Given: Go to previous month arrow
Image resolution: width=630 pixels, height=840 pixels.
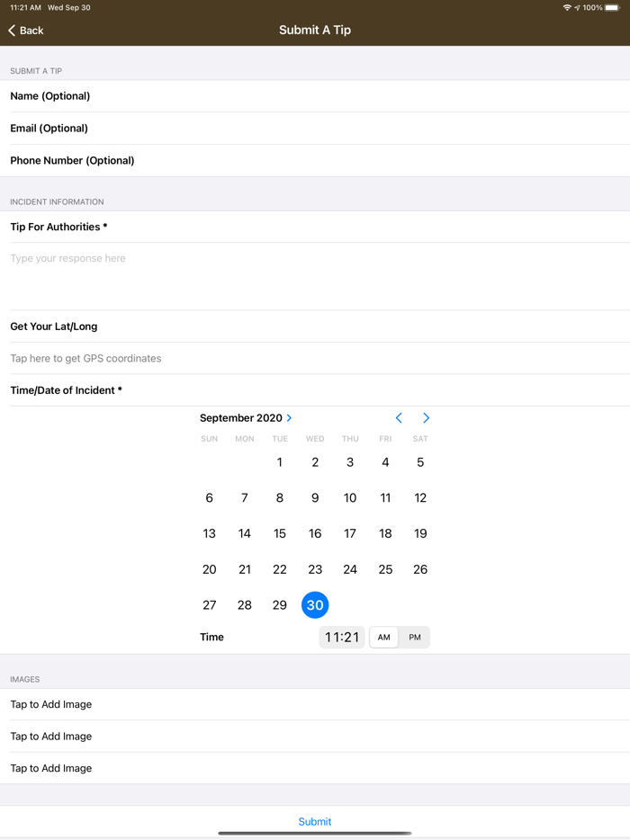Looking at the screenshot, I should tap(399, 418).
